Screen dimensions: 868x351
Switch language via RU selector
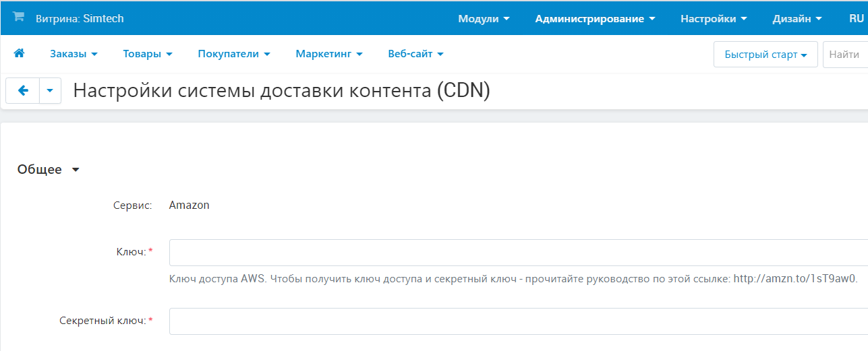[857, 19]
